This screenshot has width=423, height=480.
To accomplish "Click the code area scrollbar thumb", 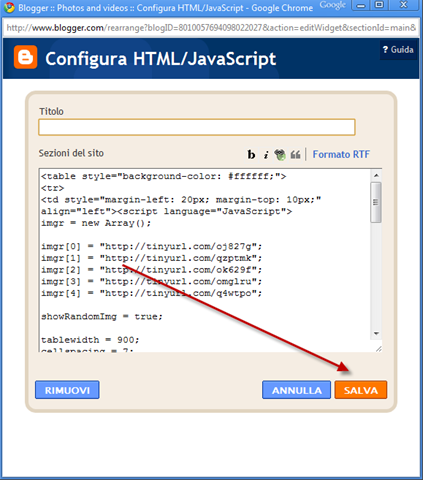I will tap(376, 202).
